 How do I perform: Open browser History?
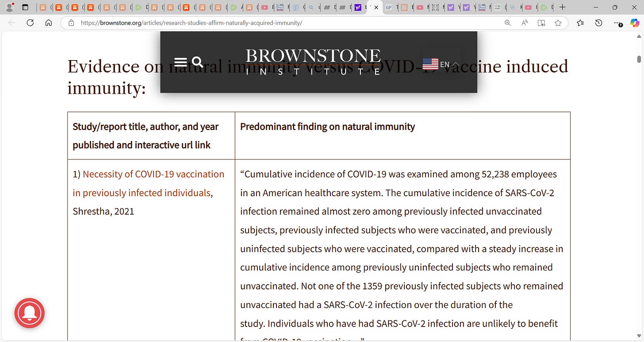tap(598, 23)
